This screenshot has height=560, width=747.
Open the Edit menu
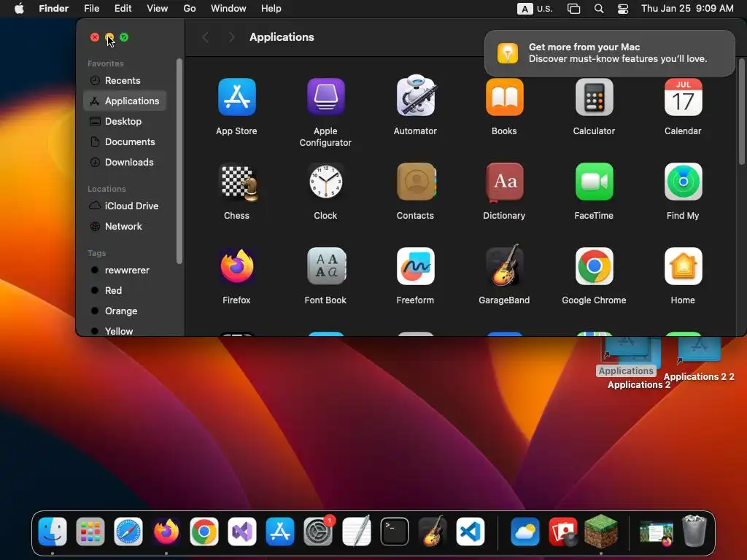click(123, 9)
